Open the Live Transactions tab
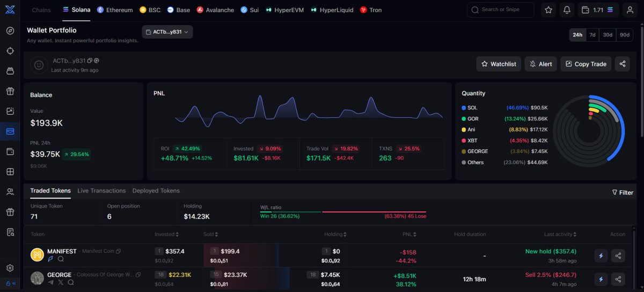The image size is (644, 292). click(101, 191)
